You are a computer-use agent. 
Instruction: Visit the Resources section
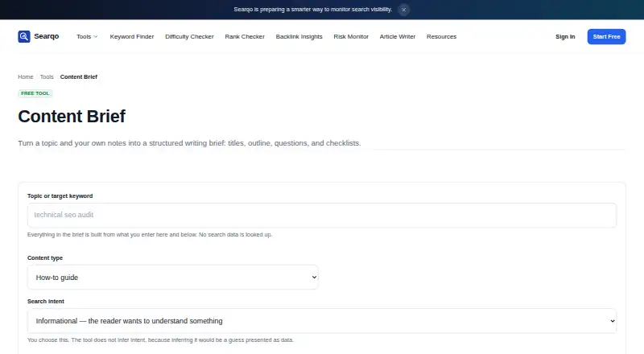pos(441,36)
